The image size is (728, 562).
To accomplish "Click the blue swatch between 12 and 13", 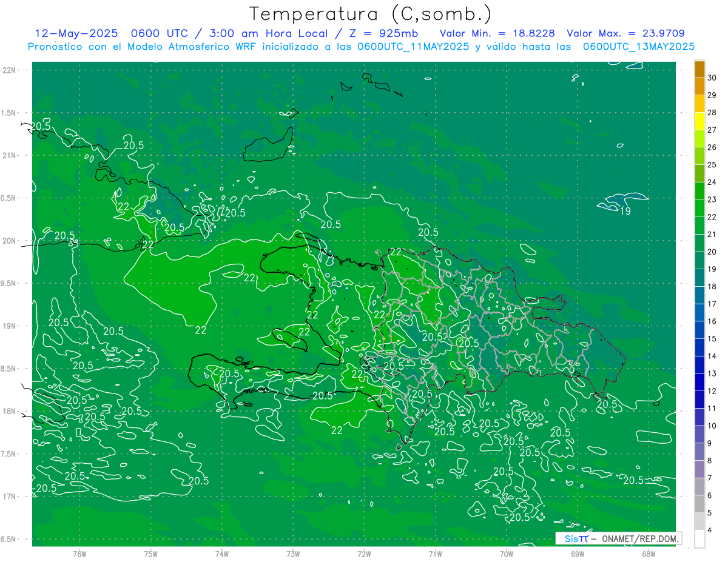I will (x=699, y=382).
